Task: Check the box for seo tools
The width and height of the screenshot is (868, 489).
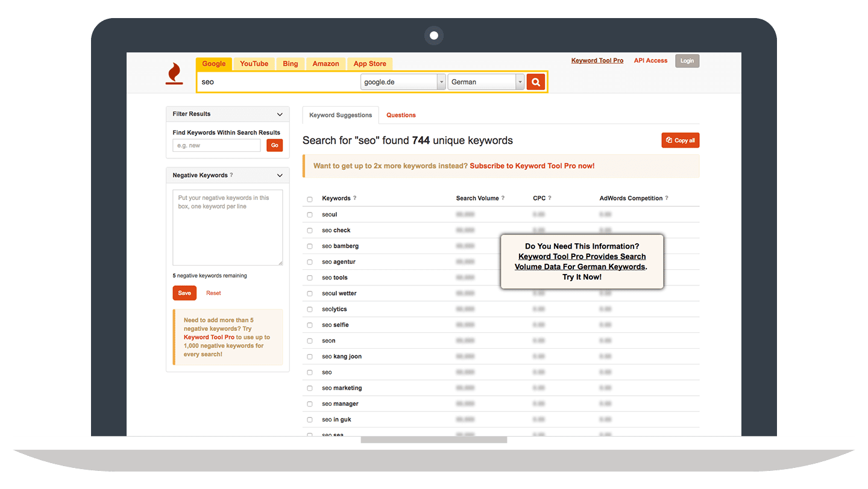Action: coord(310,278)
